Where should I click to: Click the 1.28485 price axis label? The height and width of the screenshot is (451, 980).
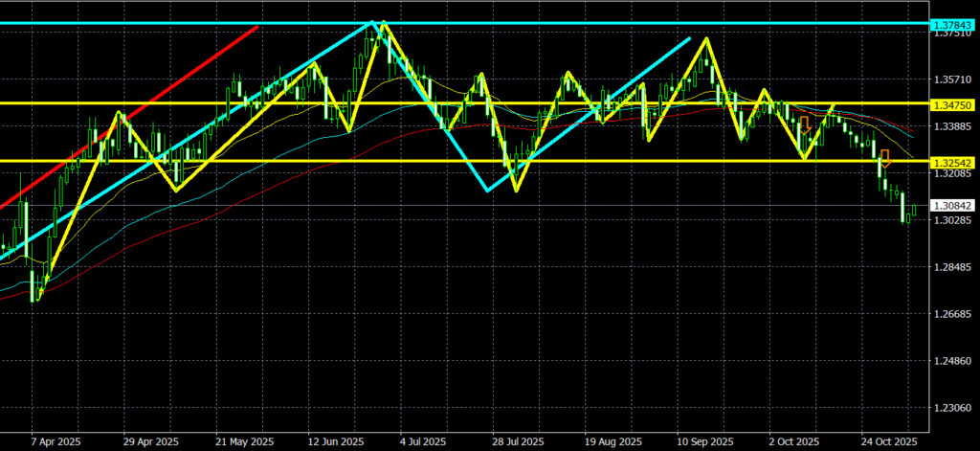(950, 267)
